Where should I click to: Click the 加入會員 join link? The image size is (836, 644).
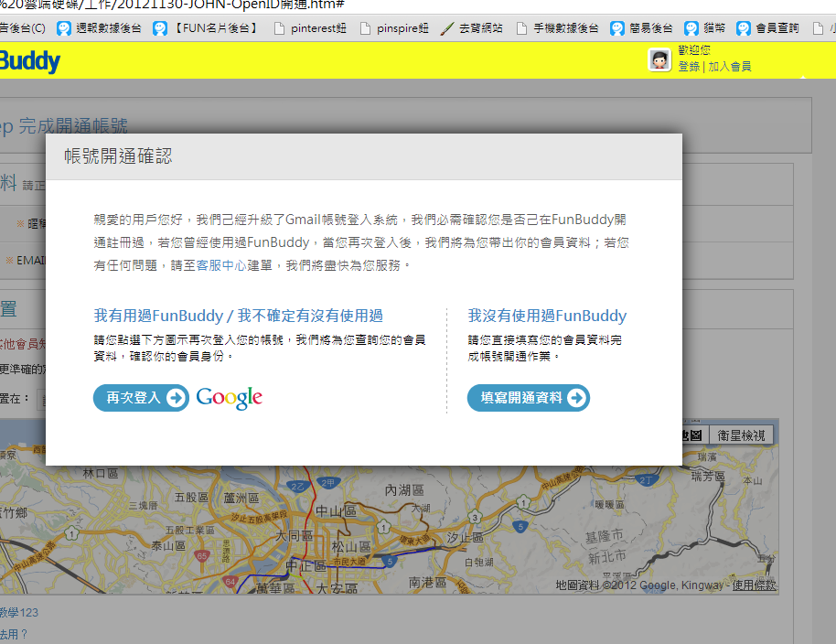tap(730, 67)
